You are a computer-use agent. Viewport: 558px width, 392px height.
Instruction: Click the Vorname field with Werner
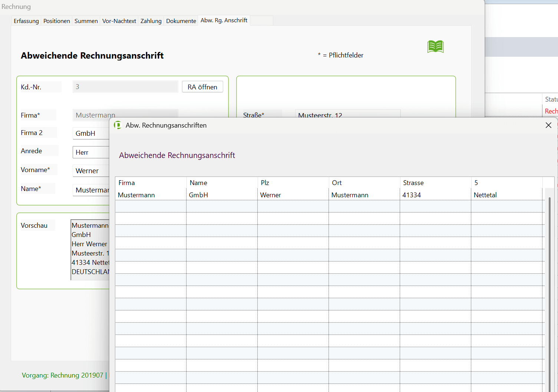point(91,171)
